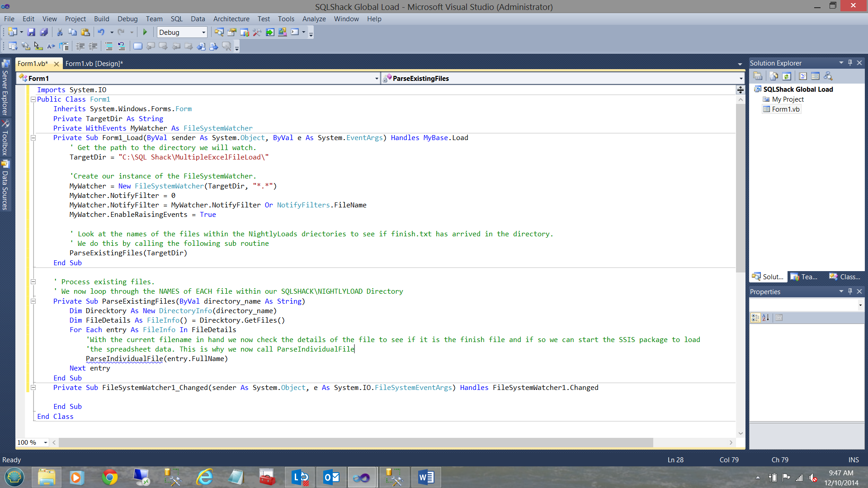The image size is (868, 488).
Task: Click the Paste clipboard icon
Action: 85,32
